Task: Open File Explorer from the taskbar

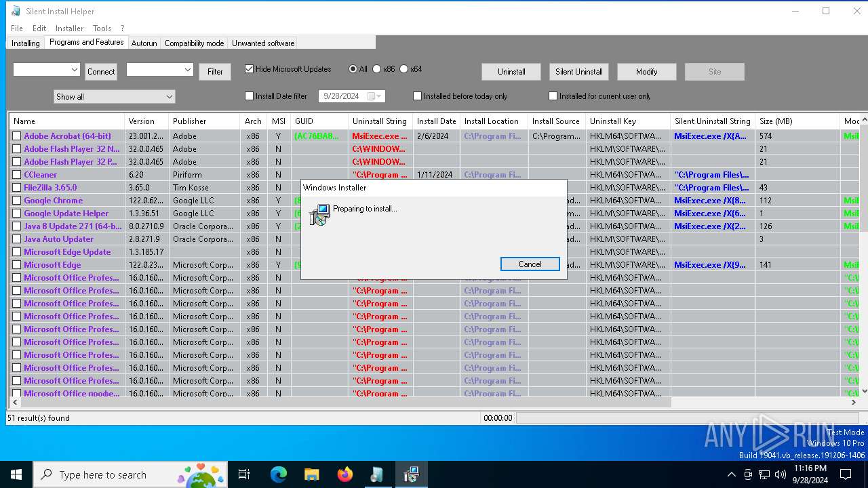Action: (311, 474)
